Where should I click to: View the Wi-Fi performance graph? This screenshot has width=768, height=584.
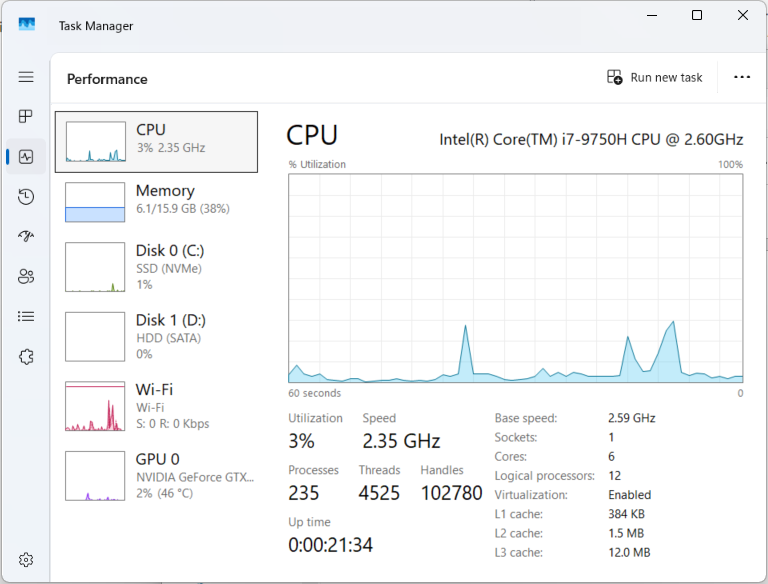pos(156,406)
